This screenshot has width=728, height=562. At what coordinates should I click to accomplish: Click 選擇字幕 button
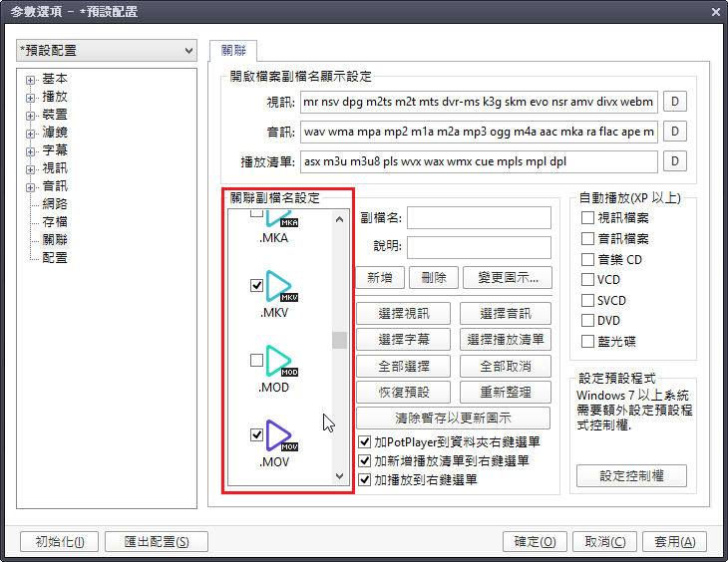click(x=404, y=339)
